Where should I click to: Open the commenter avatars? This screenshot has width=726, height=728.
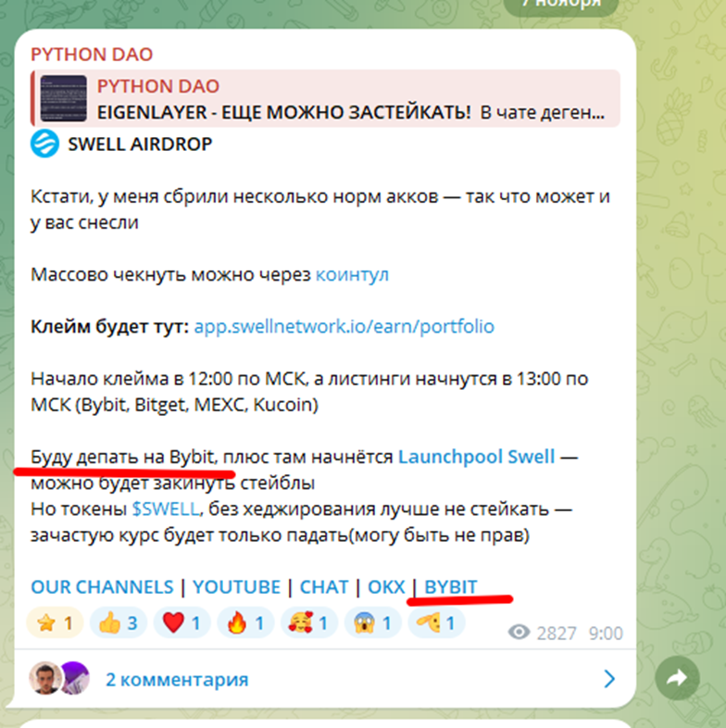tap(59, 678)
